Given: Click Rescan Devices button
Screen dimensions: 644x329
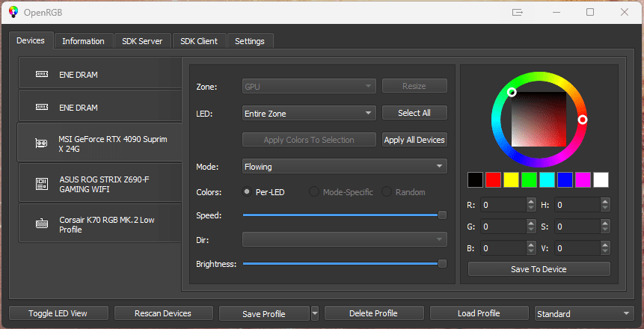Looking at the screenshot, I should [x=163, y=313].
